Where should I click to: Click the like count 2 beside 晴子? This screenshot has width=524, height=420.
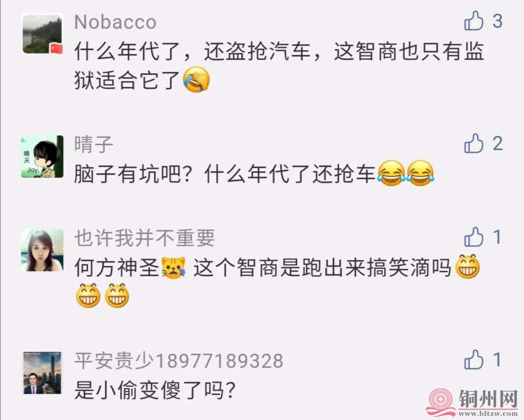498,144
